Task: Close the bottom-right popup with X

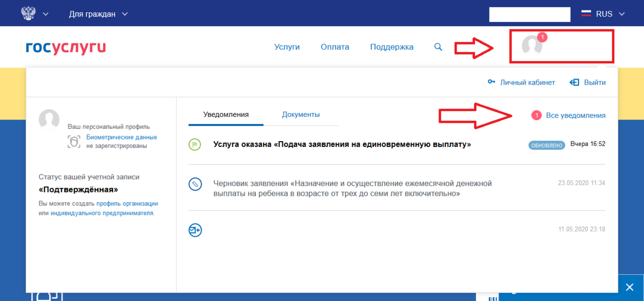Action: pos(630,288)
